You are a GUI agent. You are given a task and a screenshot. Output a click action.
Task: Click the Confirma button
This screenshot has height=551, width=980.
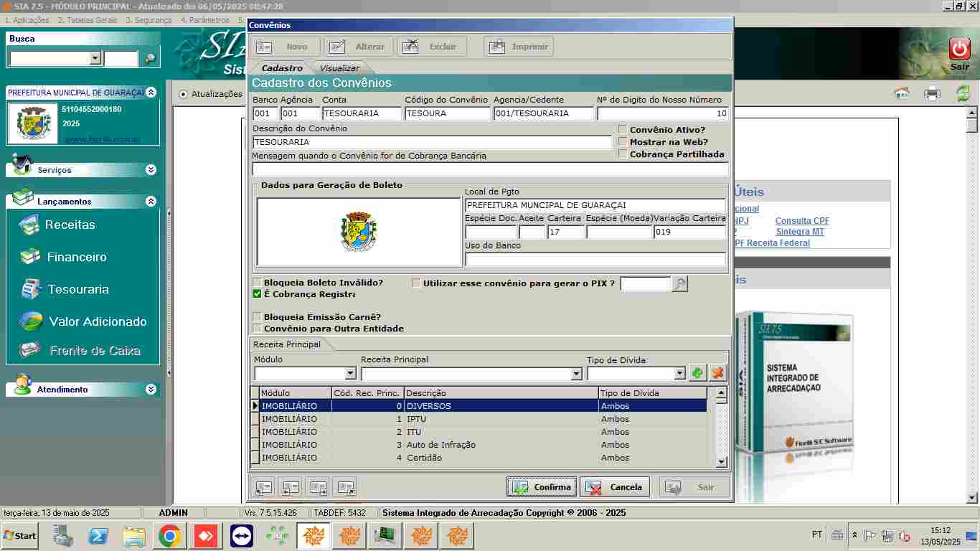click(x=542, y=487)
